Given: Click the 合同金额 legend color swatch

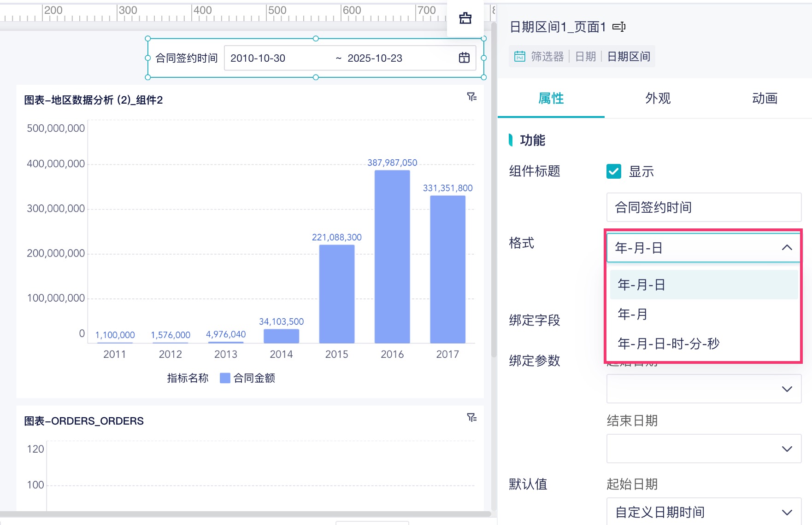Looking at the screenshot, I should [x=225, y=378].
